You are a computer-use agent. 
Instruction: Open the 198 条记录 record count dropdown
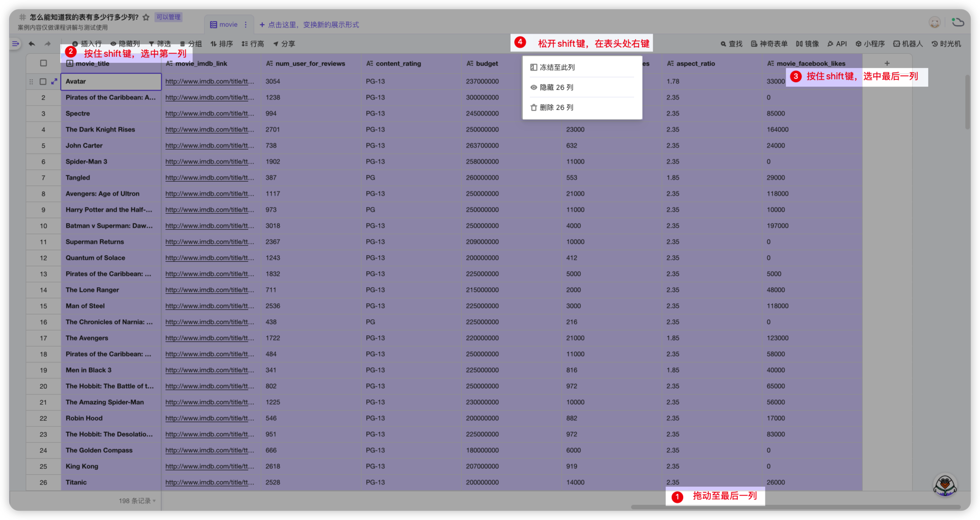coord(137,501)
